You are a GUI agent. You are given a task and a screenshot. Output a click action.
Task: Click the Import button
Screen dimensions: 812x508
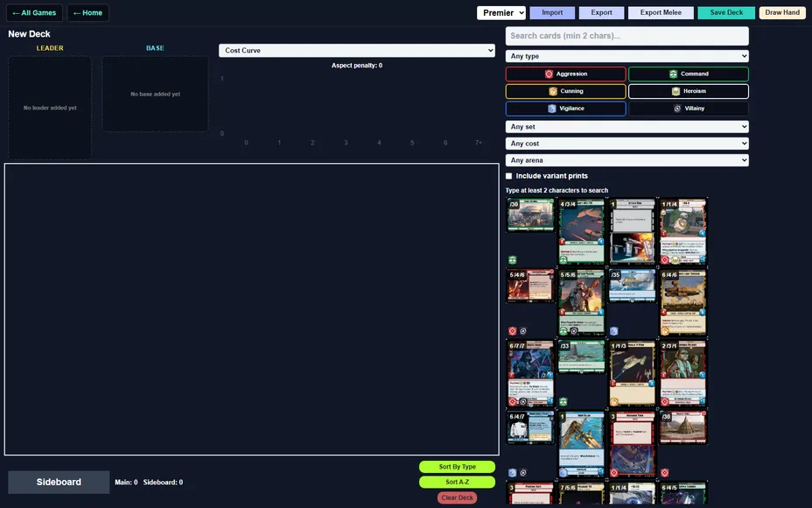coord(552,13)
